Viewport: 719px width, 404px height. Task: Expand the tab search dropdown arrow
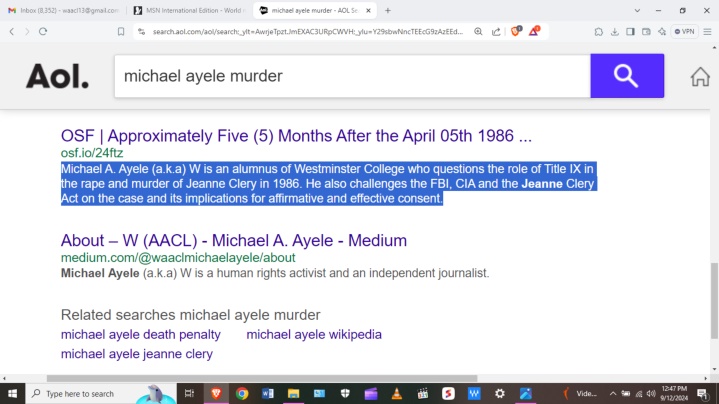pos(637,11)
